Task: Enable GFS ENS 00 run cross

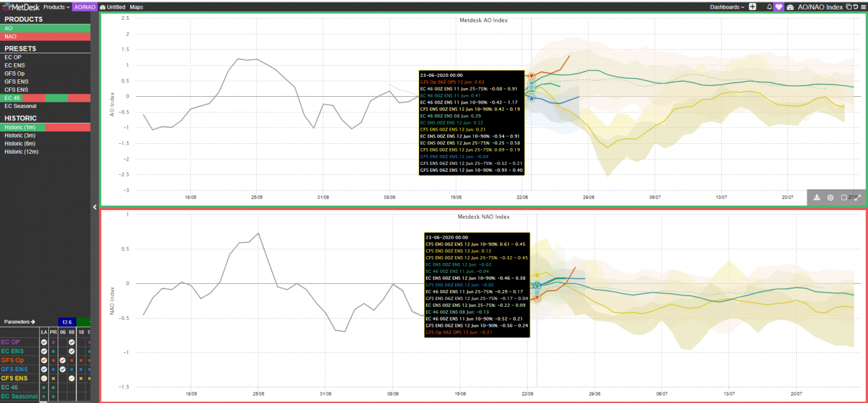Action: (x=72, y=370)
